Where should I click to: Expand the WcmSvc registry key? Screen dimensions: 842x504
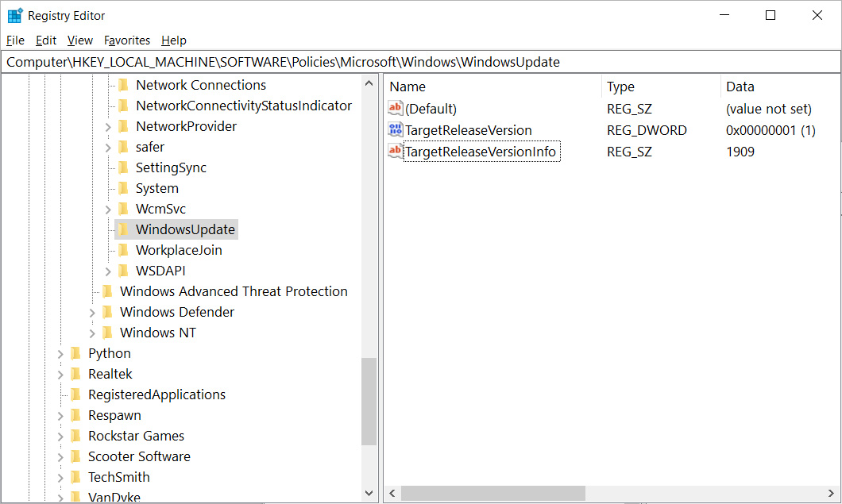pyautogui.click(x=108, y=210)
